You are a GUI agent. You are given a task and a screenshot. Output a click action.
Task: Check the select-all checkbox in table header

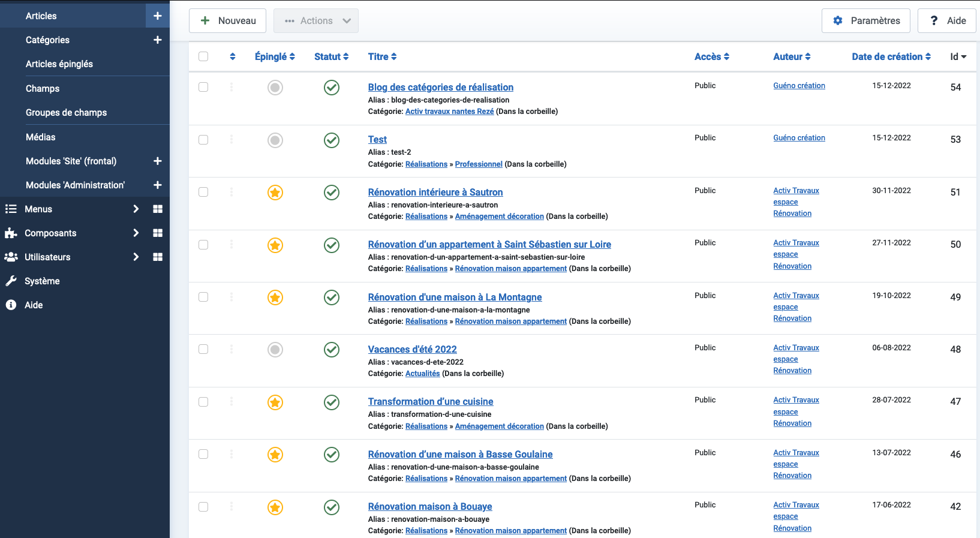pos(203,56)
